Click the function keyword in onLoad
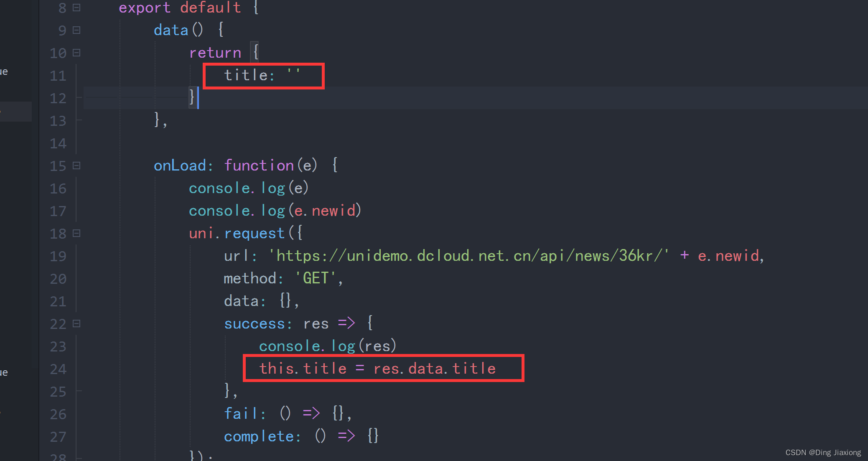The image size is (868, 461). point(259,166)
